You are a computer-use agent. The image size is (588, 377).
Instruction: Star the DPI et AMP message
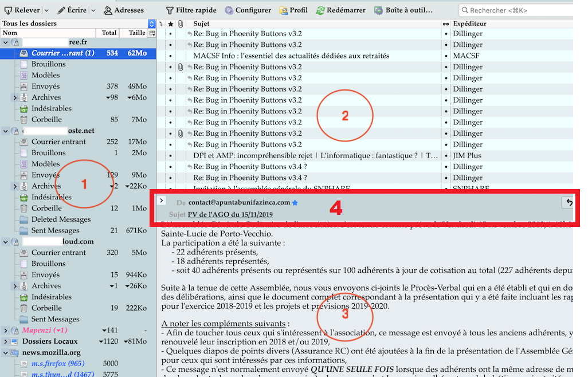pos(171,156)
